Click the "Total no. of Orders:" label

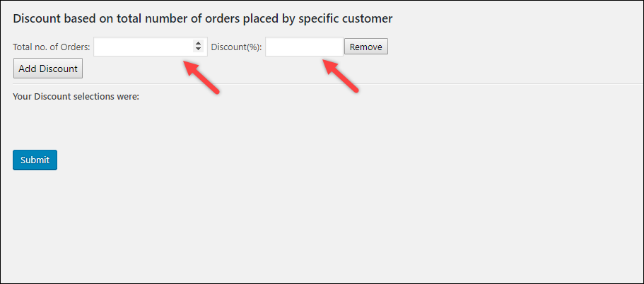point(52,47)
